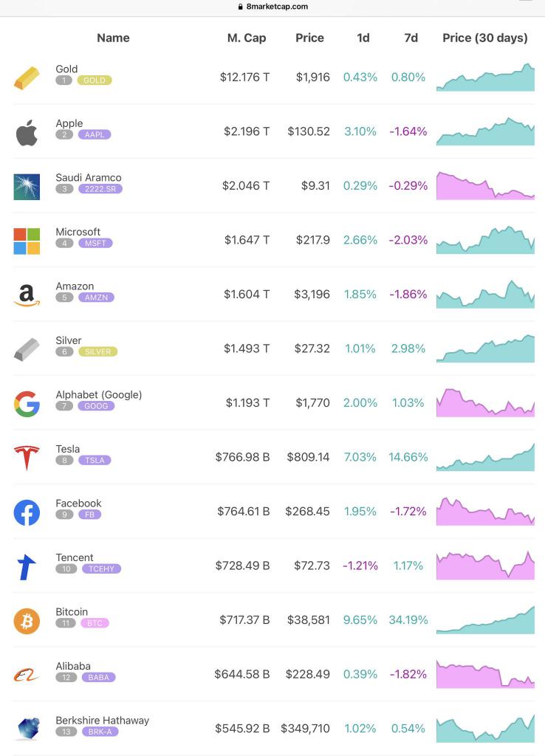View Bitcoin 30-day price chart
This screenshot has height=756, width=545.
coord(485,620)
